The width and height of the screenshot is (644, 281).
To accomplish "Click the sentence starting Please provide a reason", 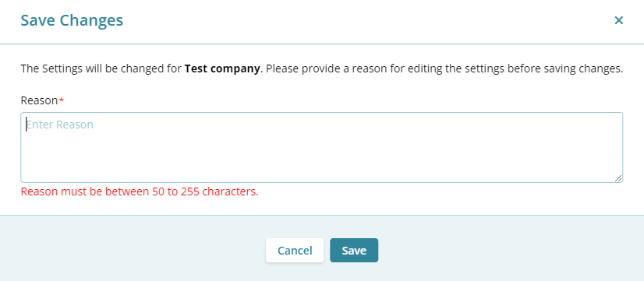I will 444,68.
